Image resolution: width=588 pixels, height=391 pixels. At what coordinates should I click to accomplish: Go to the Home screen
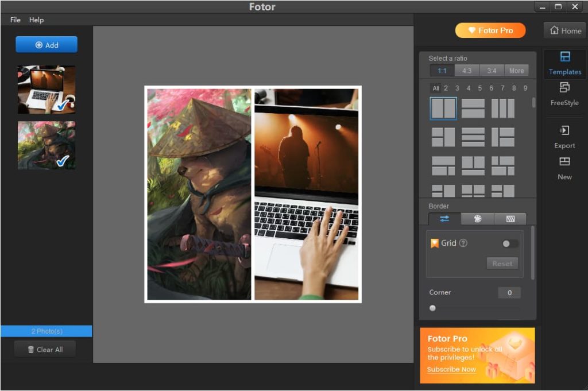click(565, 31)
